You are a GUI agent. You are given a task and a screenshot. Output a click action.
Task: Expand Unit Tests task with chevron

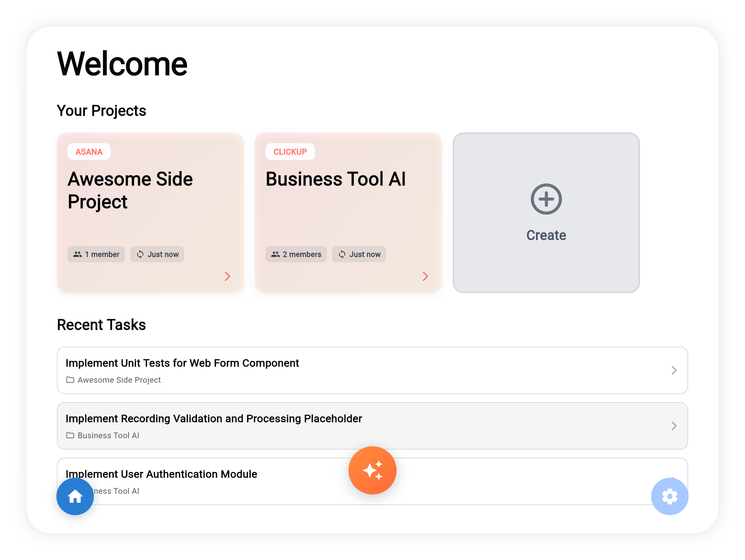(x=673, y=370)
